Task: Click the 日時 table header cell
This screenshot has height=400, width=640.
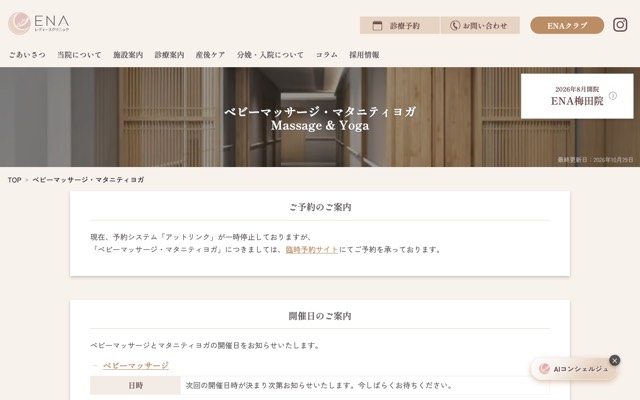Action: [136, 385]
